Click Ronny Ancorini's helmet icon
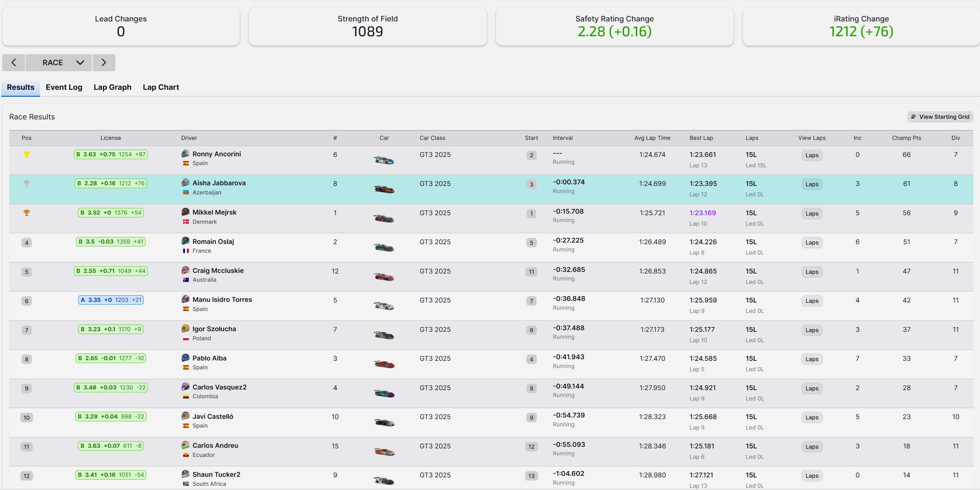The height and width of the screenshot is (490, 980). pyautogui.click(x=185, y=153)
